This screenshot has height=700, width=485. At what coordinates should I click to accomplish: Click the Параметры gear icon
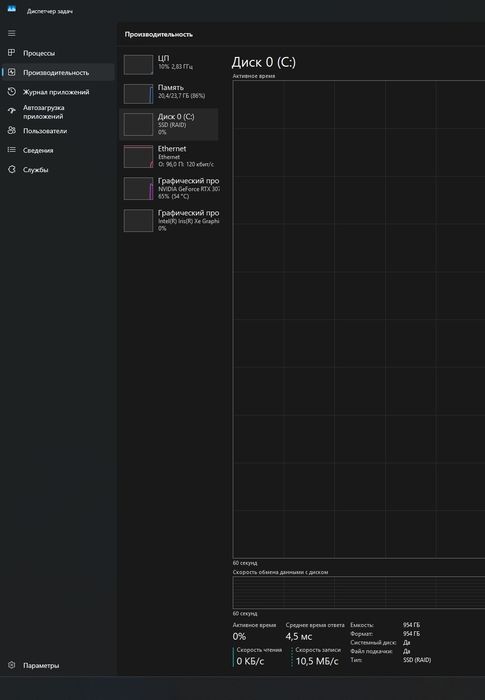(x=12, y=665)
